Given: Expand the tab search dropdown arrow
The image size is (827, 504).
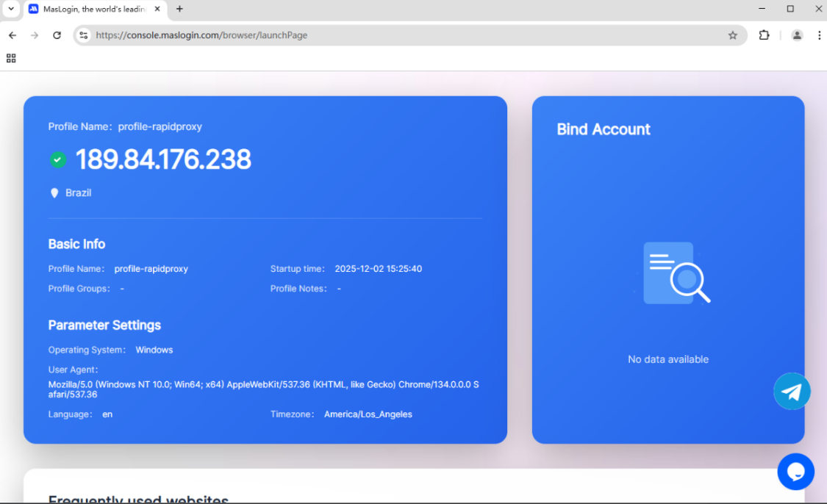Looking at the screenshot, I should tap(11, 9).
